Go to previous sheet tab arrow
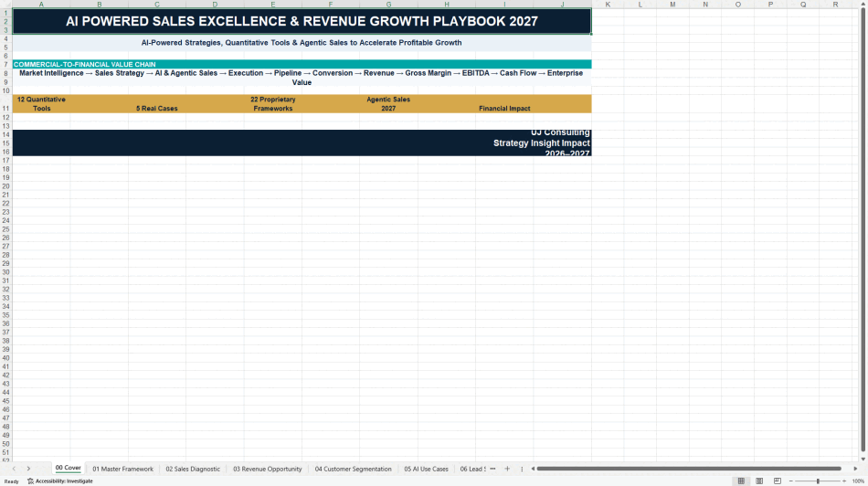This screenshot has height=486, width=868. coord(14,469)
